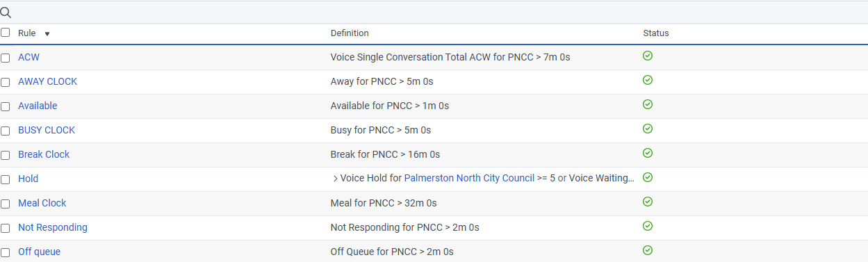868x262 pixels.
Task: Click the BUSY CLOCK status checkmark icon
Action: [x=648, y=129]
